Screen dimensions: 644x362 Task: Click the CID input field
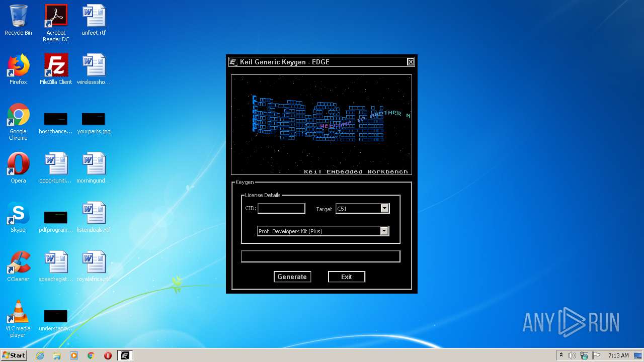(x=281, y=208)
